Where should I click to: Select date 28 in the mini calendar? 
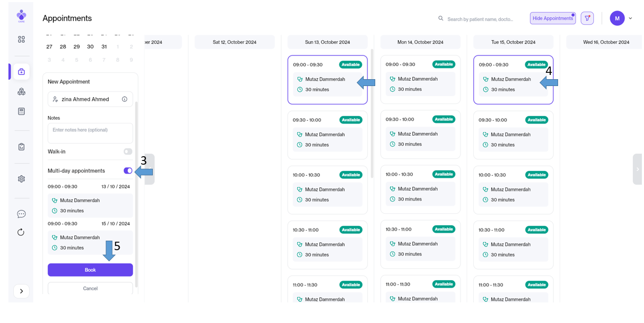point(63,47)
